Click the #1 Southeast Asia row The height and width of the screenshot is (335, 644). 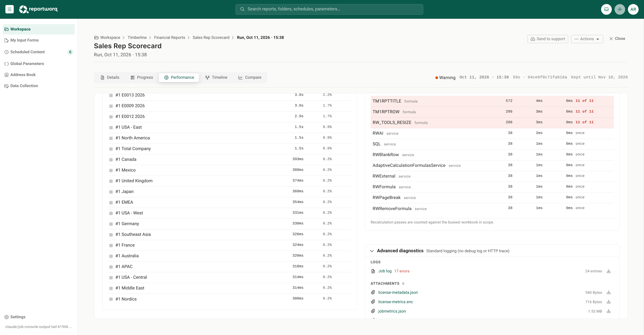[229, 234]
